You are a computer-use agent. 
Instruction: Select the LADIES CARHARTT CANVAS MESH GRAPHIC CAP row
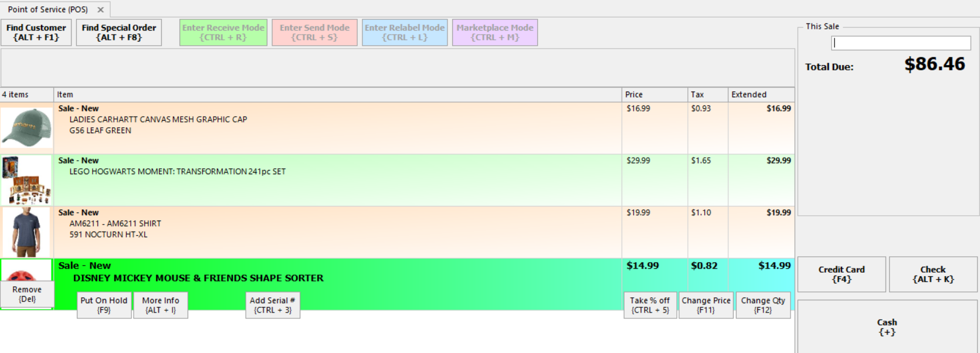(x=397, y=128)
